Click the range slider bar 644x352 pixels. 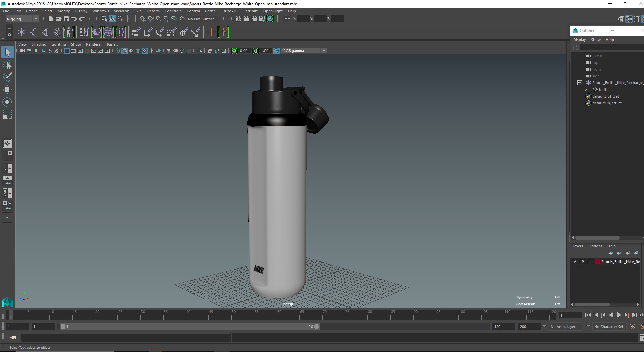(189, 327)
